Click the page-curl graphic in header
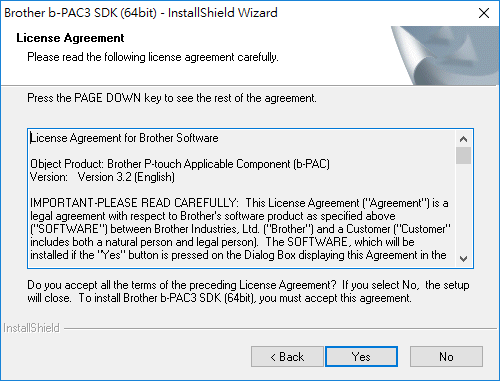Viewport: 500px width, 381px height. point(445,55)
